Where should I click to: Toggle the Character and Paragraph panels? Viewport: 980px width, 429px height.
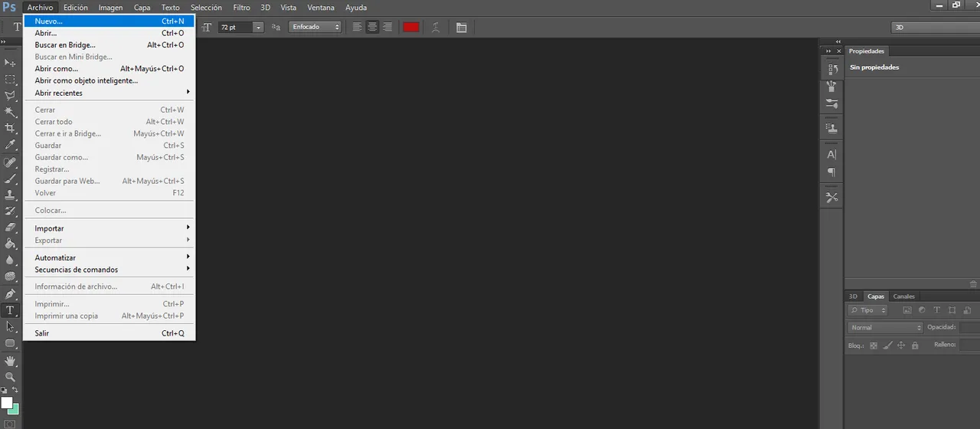[x=461, y=27]
